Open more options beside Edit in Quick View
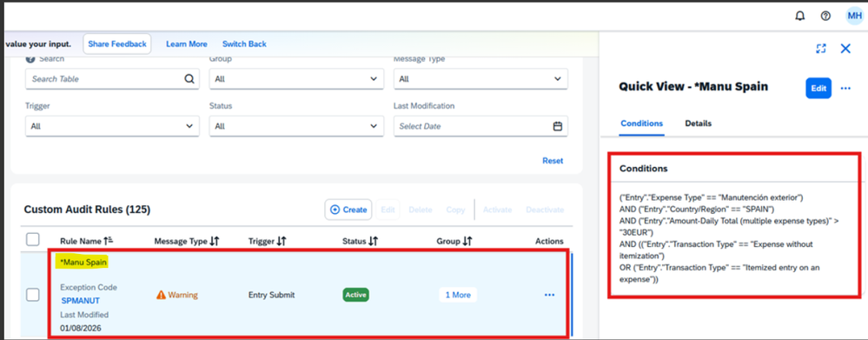 [845, 88]
